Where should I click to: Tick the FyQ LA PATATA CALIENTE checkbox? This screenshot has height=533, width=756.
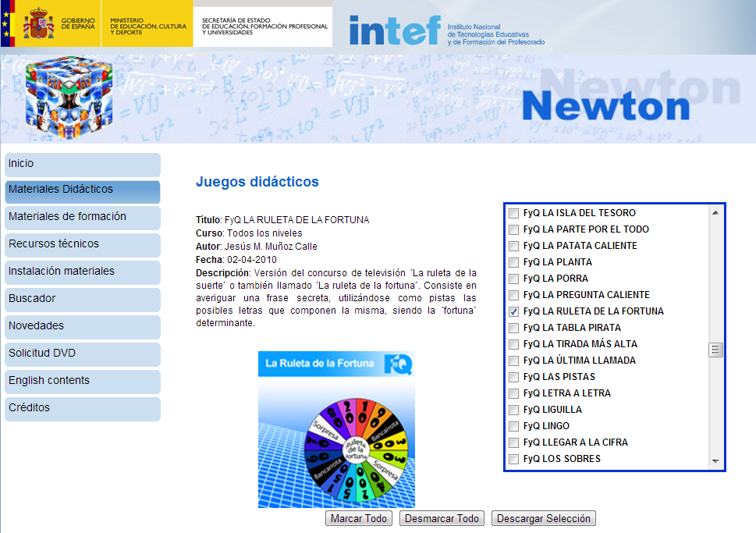(514, 246)
